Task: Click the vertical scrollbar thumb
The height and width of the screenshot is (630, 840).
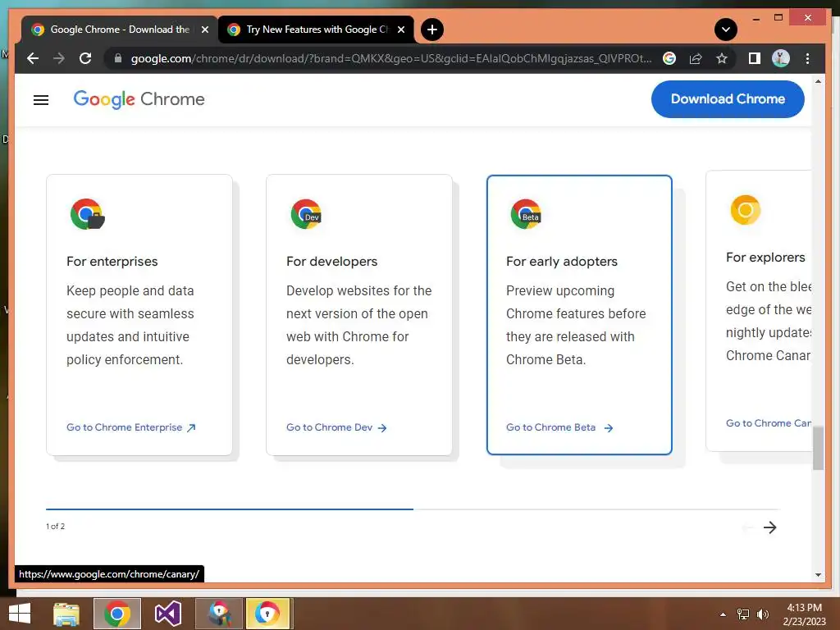Action: tap(818, 449)
